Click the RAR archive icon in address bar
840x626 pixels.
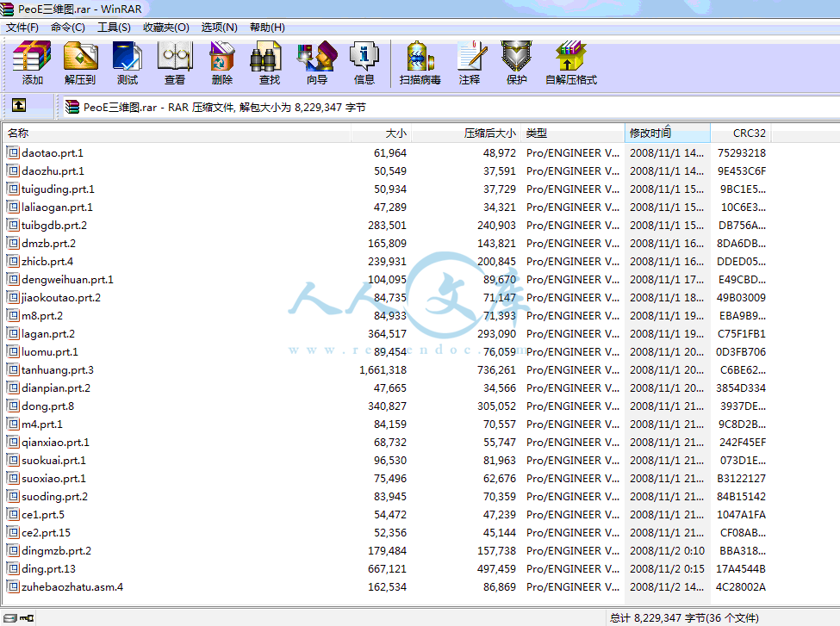point(72,107)
